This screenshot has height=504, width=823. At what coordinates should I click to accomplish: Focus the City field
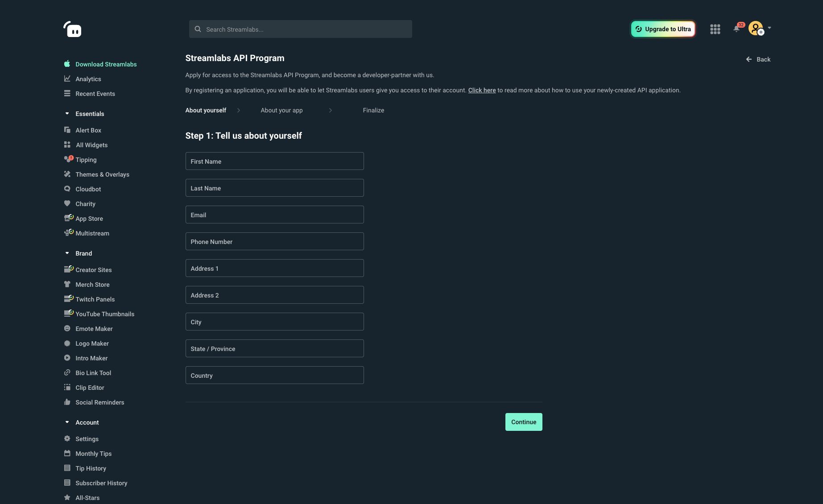pos(274,322)
